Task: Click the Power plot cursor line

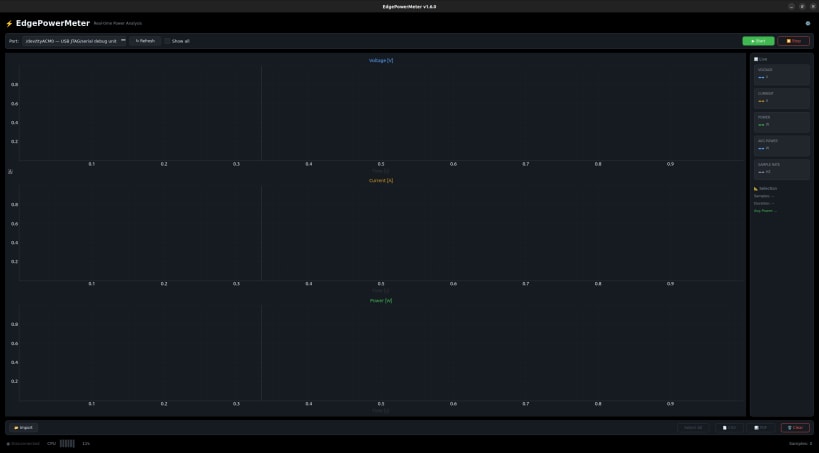Action: click(262, 353)
